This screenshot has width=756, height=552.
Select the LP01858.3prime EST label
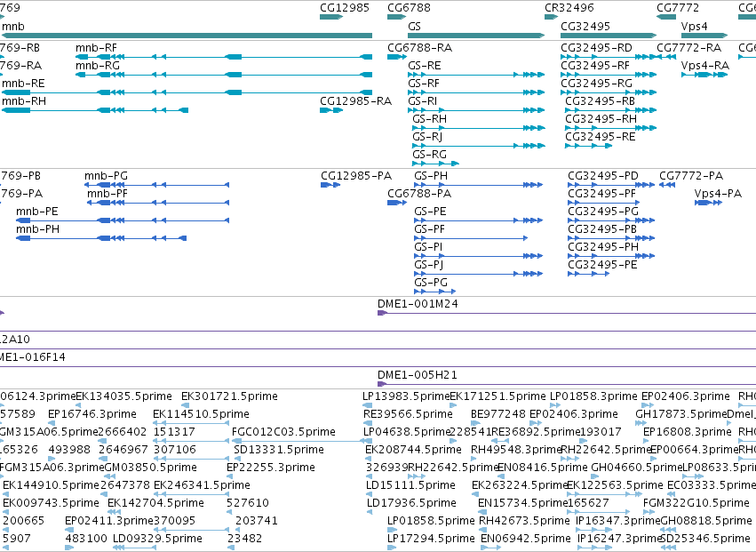pos(593,396)
